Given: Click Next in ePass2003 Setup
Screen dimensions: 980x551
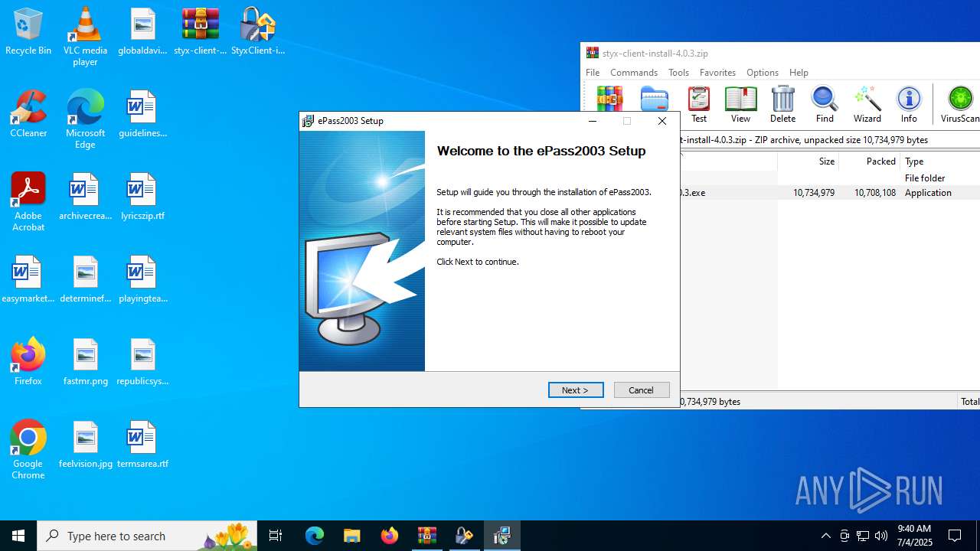Looking at the screenshot, I should 576,390.
